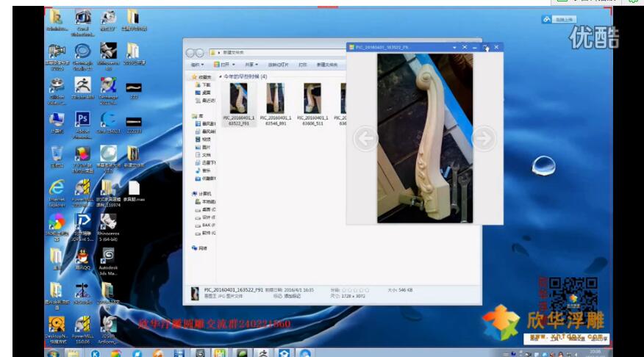644x357 pixels.
Task: Open Internet Explorer from the desktop
Action: coord(57,193)
